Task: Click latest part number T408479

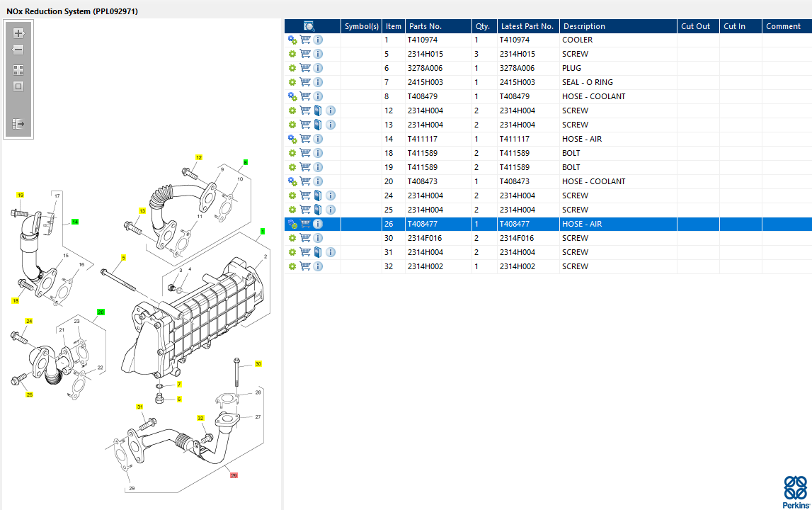Action: point(514,96)
